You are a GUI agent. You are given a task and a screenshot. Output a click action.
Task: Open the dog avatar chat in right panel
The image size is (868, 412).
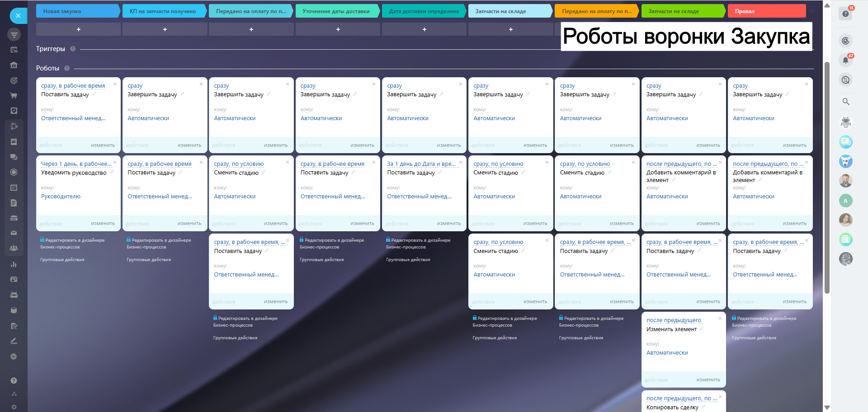[x=846, y=161]
